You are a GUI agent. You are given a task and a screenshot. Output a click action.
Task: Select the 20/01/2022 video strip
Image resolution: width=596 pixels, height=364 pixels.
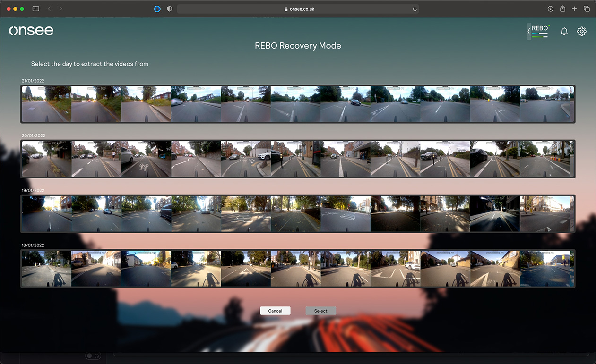pyautogui.click(x=298, y=159)
